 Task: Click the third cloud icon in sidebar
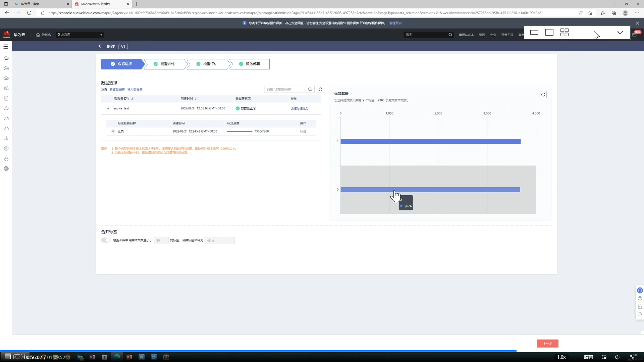point(6,78)
